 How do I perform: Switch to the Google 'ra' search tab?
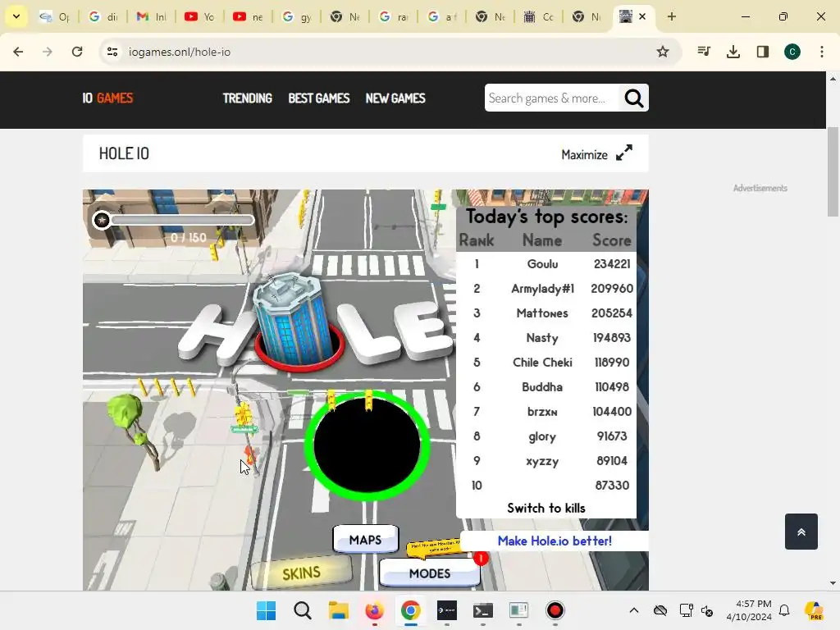pyautogui.click(x=393, y=16)
